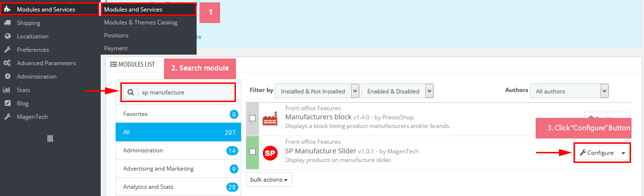The height and width of the screenshot is (196, 644).
Task: Open Modules & Themes Catalog submenu
Action: point(141,23)
